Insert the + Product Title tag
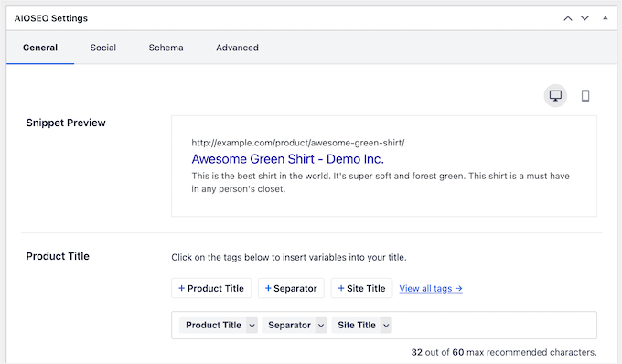 211,288
